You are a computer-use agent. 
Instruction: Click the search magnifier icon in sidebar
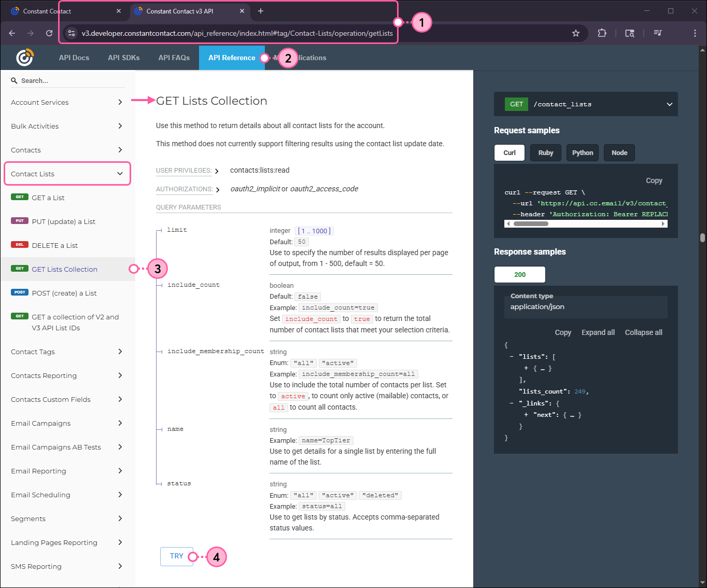15,81
